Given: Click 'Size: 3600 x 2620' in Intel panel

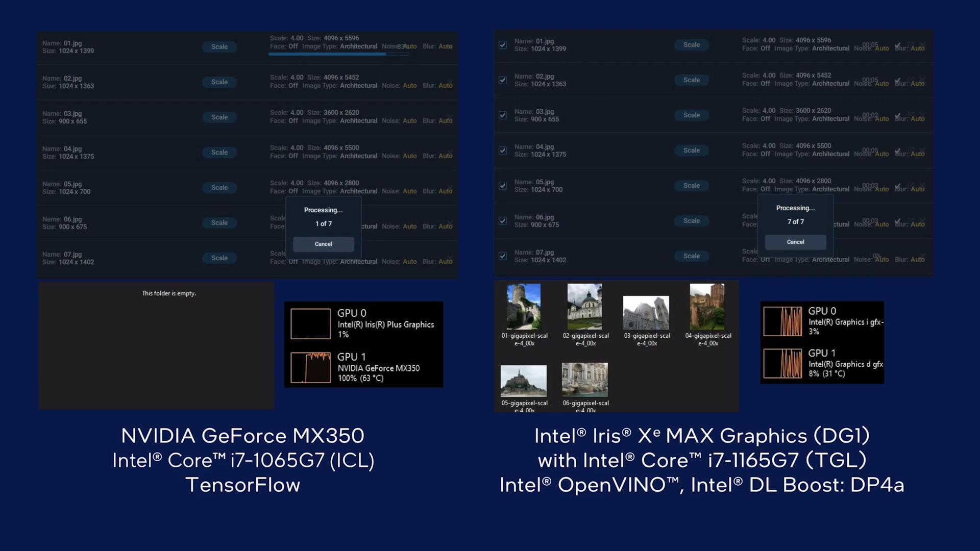Looking at the screenshot, I should click(805, 111).
